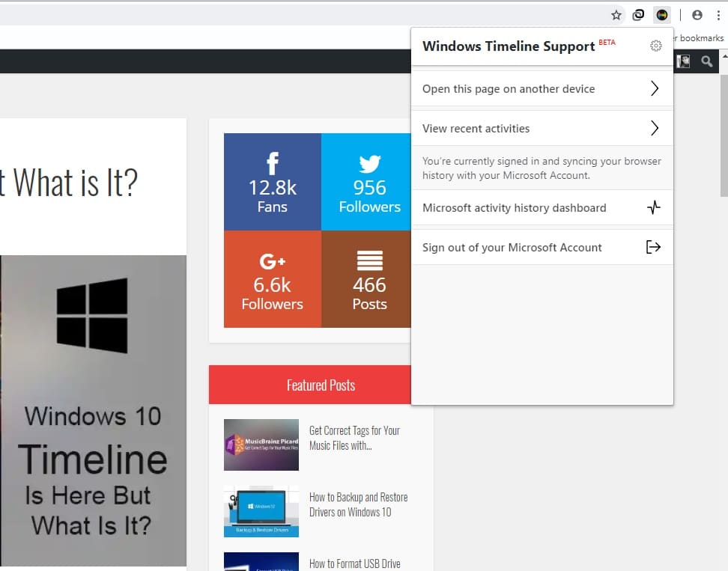Open Get Correct Tags for Your Music Files link
The image size is (728, 571).
click(354, 438)
